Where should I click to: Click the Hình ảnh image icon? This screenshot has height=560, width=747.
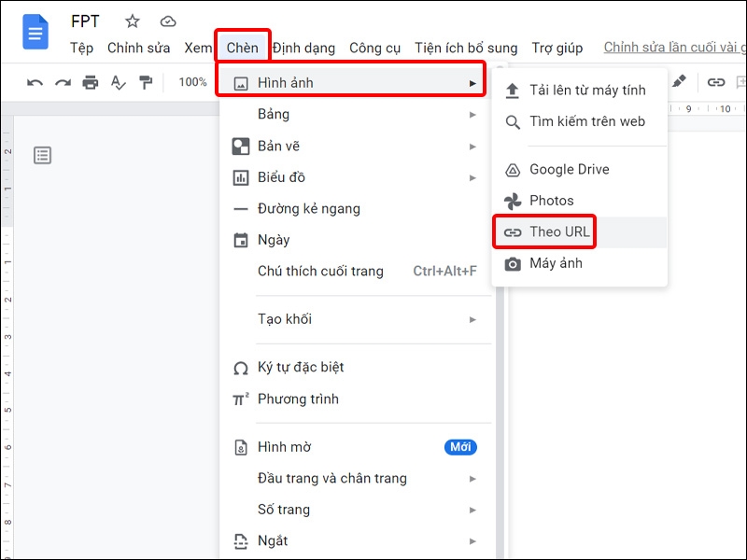tap(241, 84)
